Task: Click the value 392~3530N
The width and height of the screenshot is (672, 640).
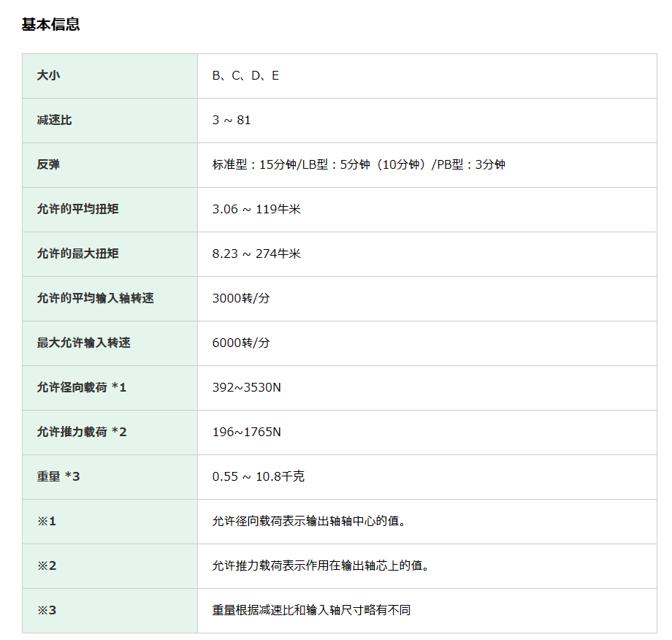Action: coord(246,387)
